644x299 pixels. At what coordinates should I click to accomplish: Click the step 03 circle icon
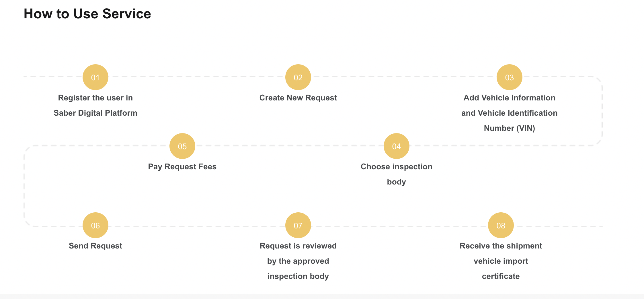click(509, 77)
